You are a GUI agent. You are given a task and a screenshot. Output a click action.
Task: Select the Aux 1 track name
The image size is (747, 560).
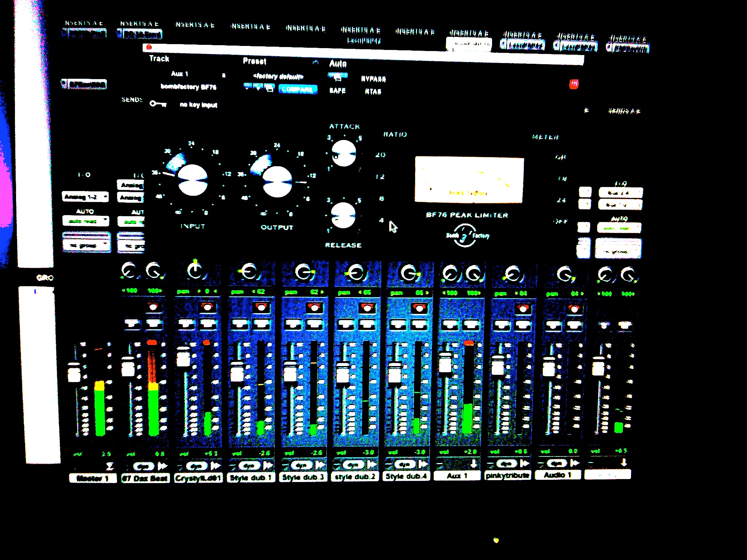[457, 476]
